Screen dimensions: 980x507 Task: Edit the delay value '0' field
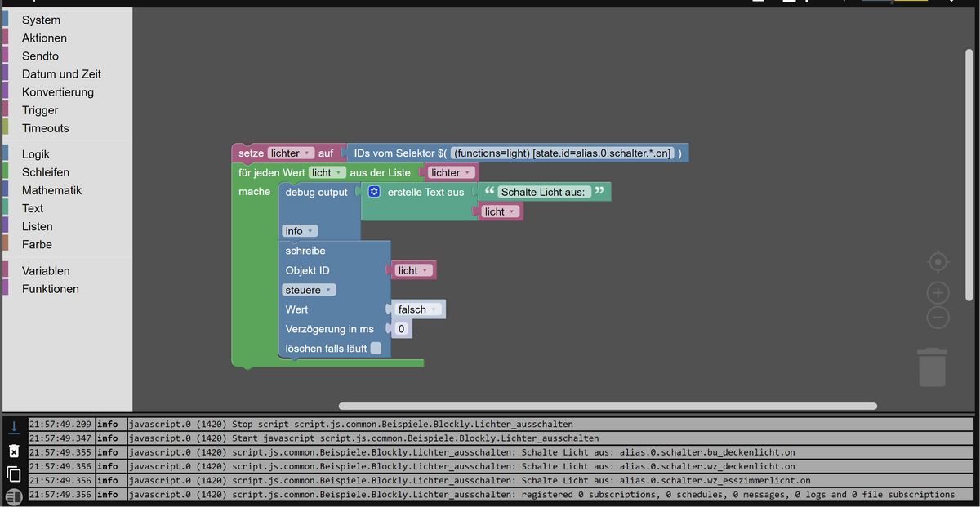pyautogui.click(x=401, y=329)
